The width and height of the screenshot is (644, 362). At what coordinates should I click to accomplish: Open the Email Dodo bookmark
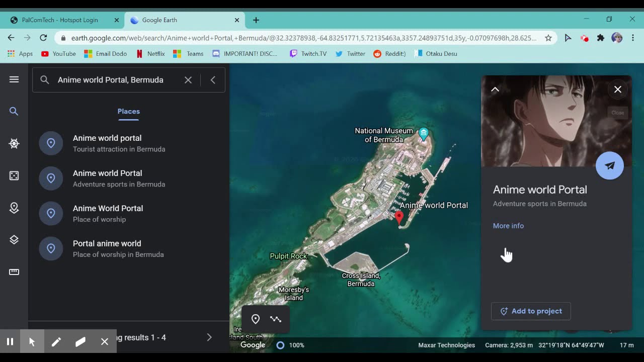point(105,54)
